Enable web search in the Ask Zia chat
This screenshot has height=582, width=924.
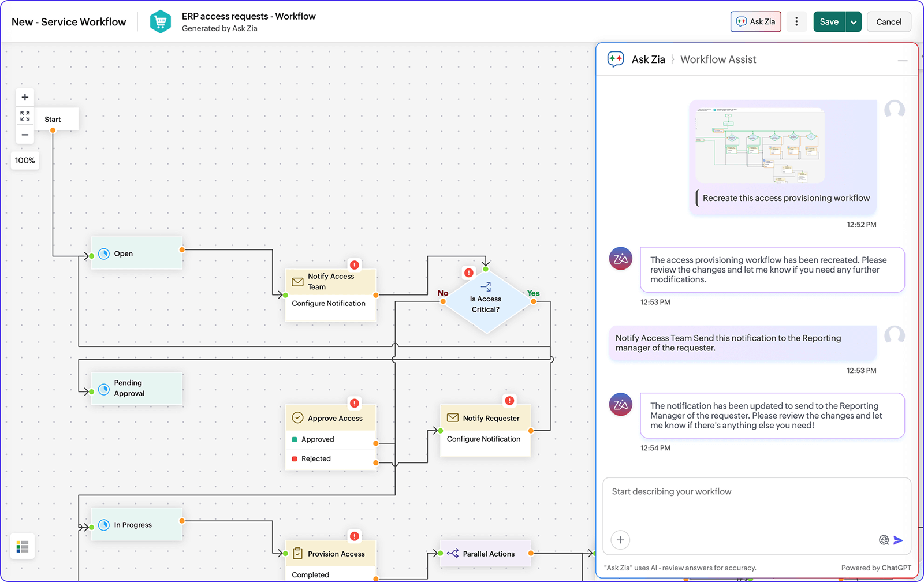tap(883, 540)
